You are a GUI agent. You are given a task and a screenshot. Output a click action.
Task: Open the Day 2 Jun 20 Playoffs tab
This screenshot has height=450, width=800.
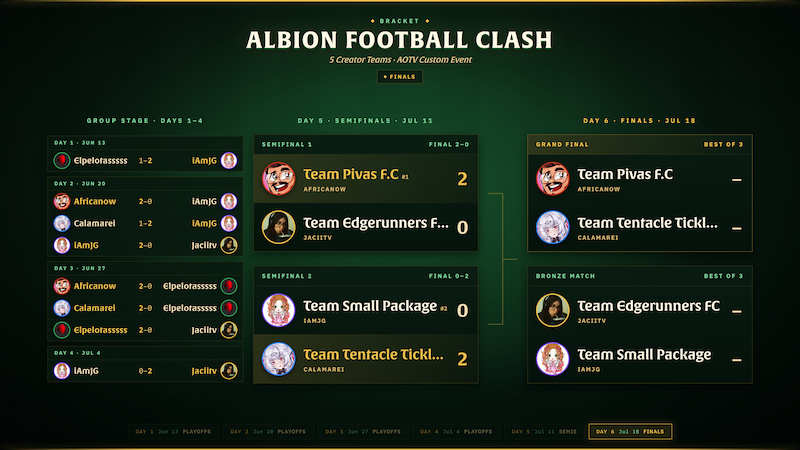coord(268,432)
